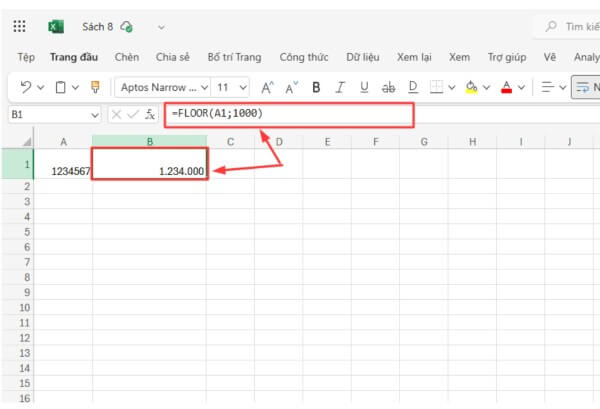600x409 pixels.
Task: Apply the red font color A
Action: click(x=506, y=87)
